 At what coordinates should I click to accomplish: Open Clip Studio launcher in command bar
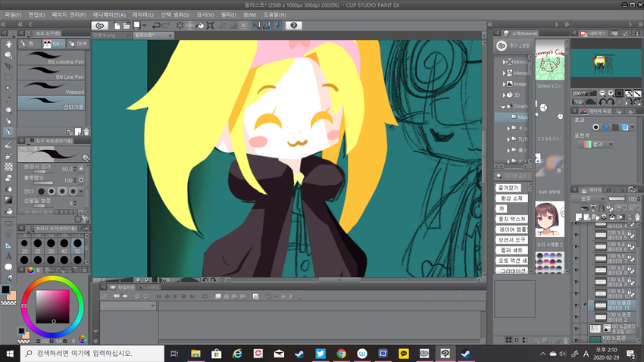tap(99, 26)
